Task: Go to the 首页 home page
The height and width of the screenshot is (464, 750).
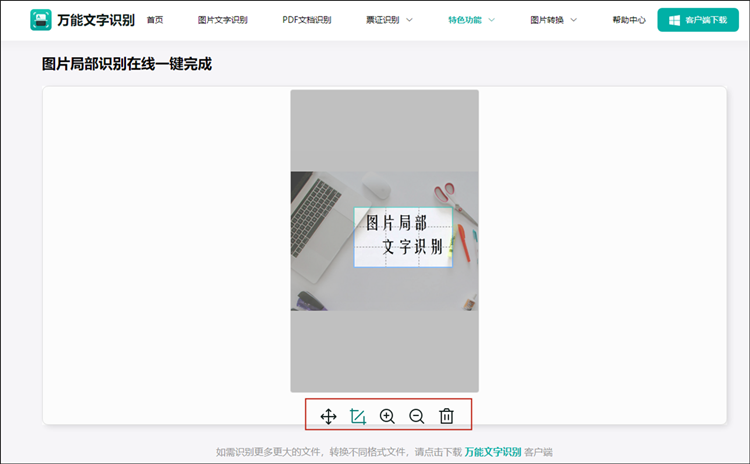Action: tap(155, 20)
